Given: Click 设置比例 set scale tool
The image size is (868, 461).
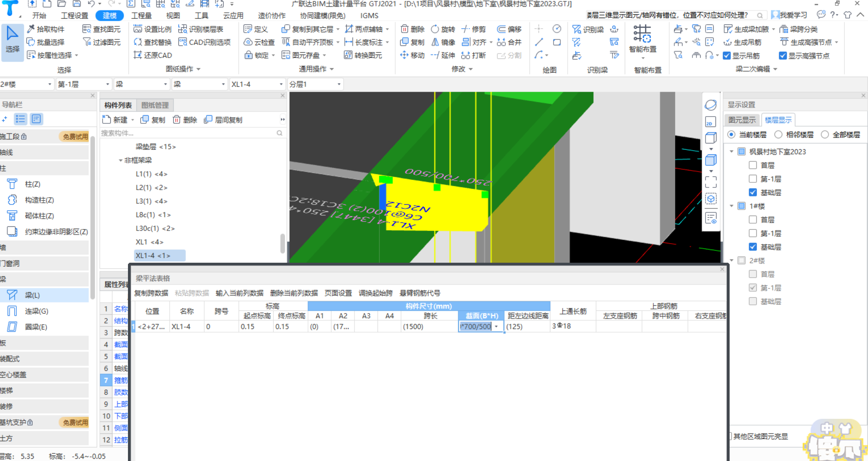Looking at the screenshot, I should (x=153, y=29).
